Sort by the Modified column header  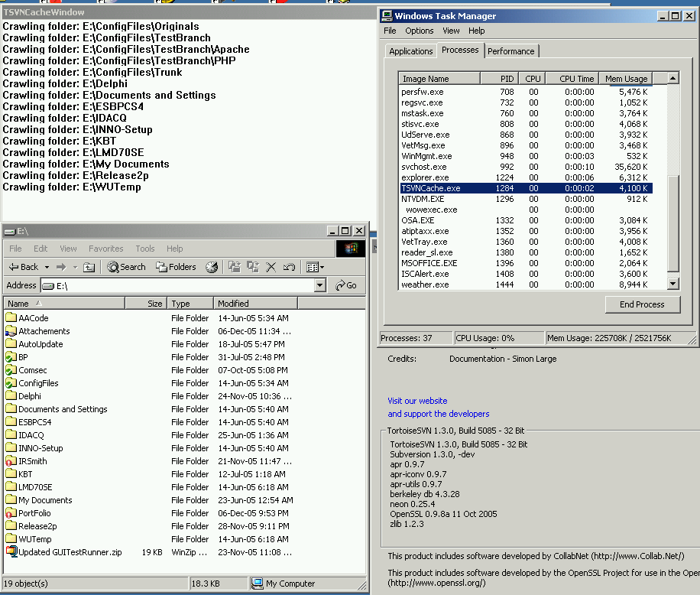tap(255, 304)
